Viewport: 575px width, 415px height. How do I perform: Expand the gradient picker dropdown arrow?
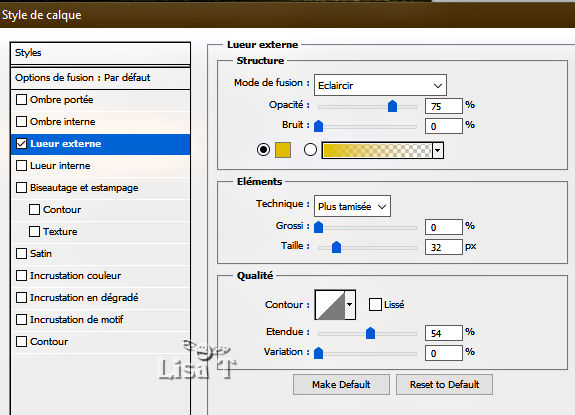tap(438, 150)
